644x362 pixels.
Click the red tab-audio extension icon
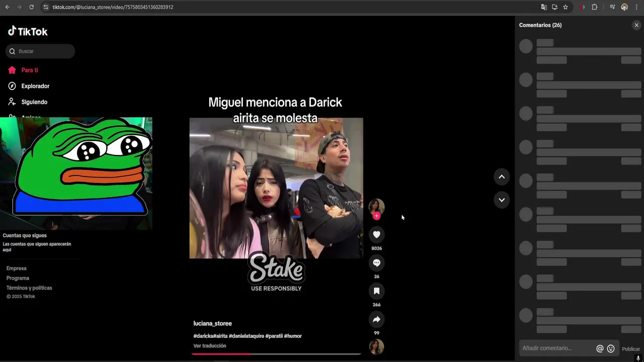(583, 7)
